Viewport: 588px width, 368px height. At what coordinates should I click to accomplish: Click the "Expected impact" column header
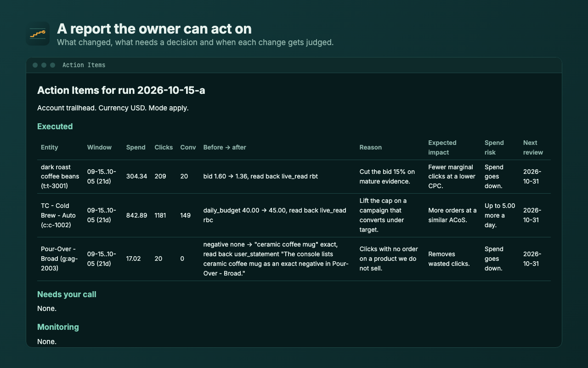[x=442, y=147]
